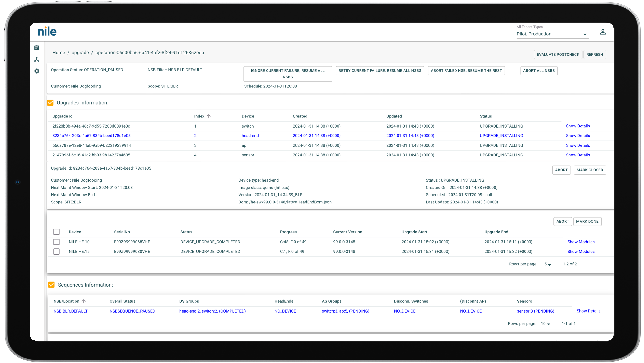Viewport: 644px width, 363px height.
Task: Click NSBSEQUENCE_PAUSED status cell
Action: coord(132,311)
